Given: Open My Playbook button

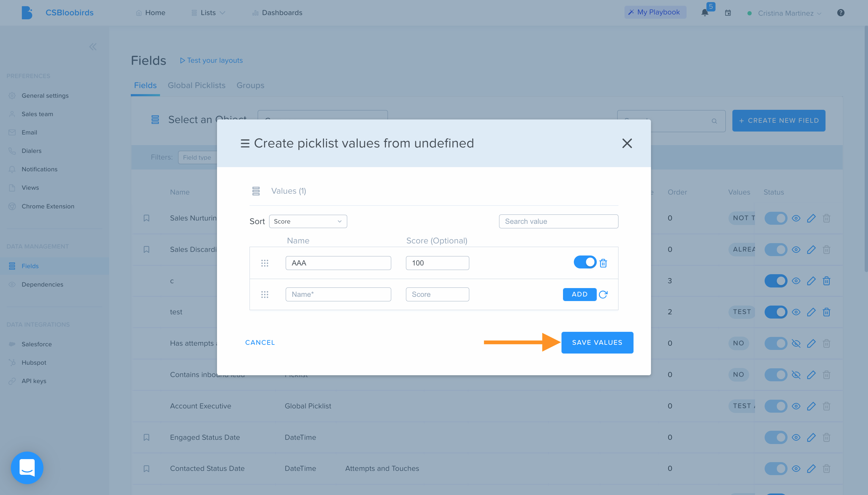Looking at the screenshot, I should [655, 12].
